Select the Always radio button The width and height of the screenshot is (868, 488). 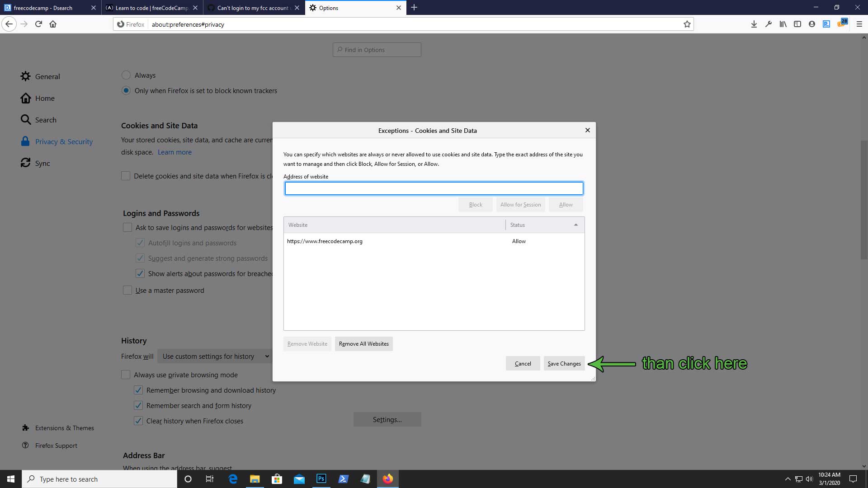pyautogui.click(x=126, y=75)
